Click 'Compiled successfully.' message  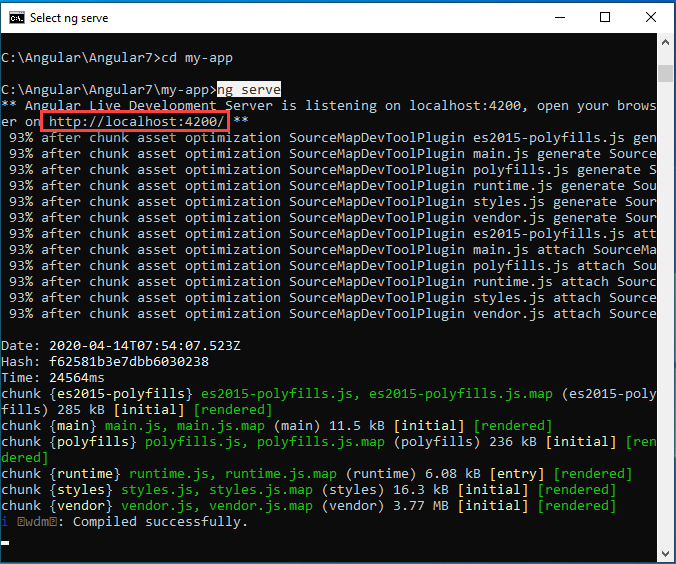(x=160, y=522)
